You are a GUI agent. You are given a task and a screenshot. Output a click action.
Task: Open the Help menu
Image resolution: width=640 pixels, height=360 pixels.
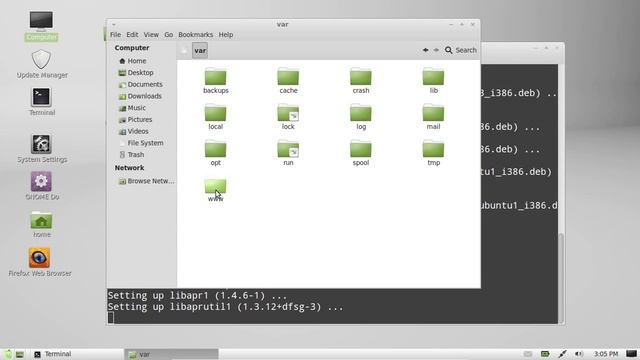pos(226,35)
